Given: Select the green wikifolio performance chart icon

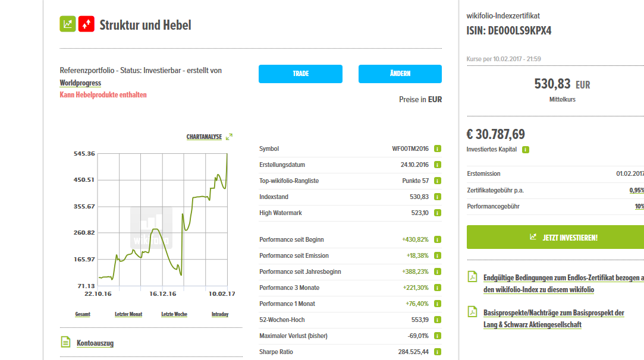Looking at the screenshot, I should tap(67, 24).
